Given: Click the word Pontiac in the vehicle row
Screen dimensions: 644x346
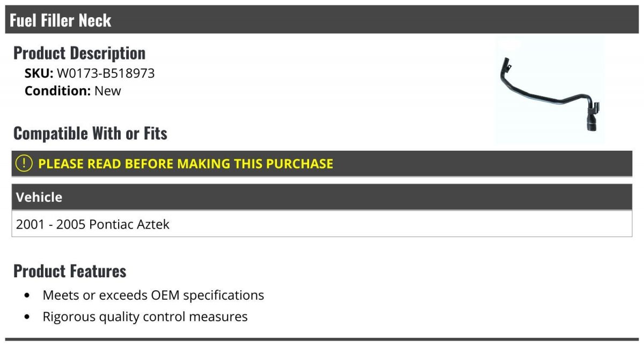Looking at the screenshot, I should (111, 224).
